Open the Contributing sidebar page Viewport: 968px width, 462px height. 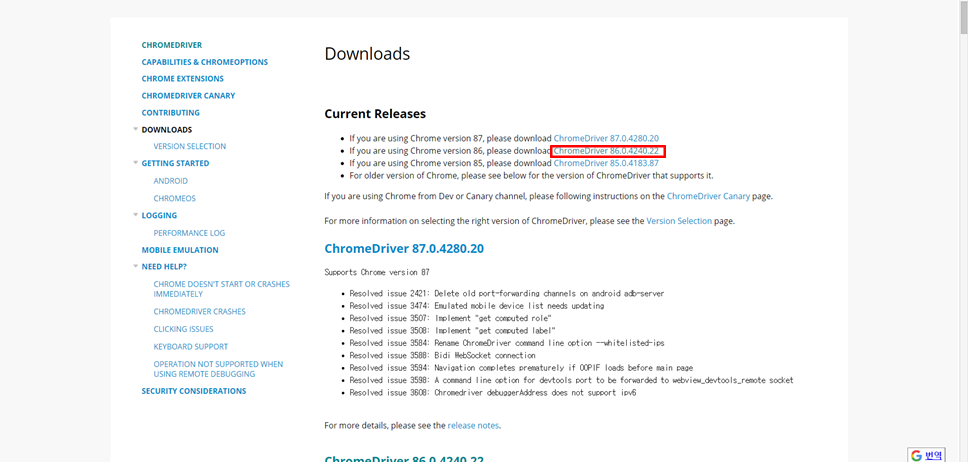(x=170, y=113)
